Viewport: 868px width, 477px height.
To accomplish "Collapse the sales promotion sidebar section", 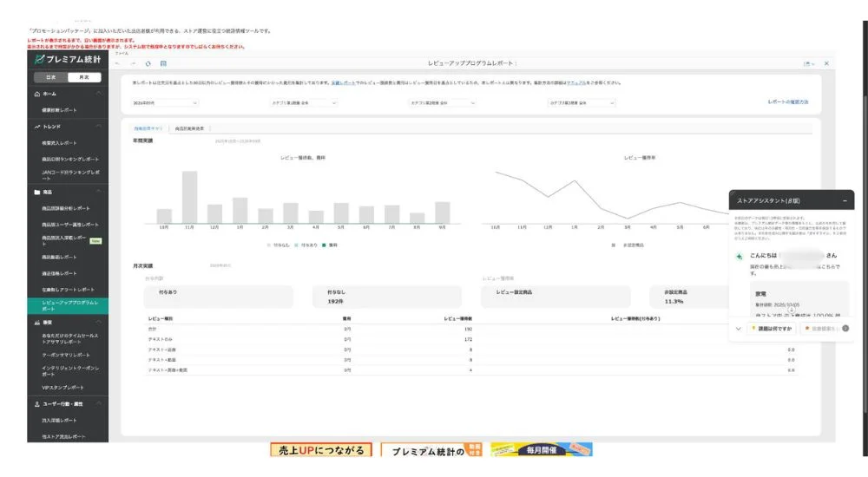I will (x=99, y=322).
